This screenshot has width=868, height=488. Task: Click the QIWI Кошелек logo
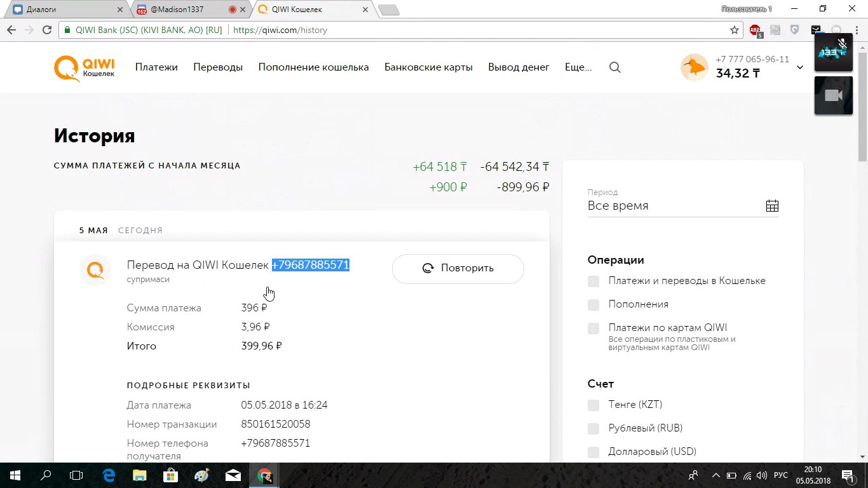tap(85, 68)
